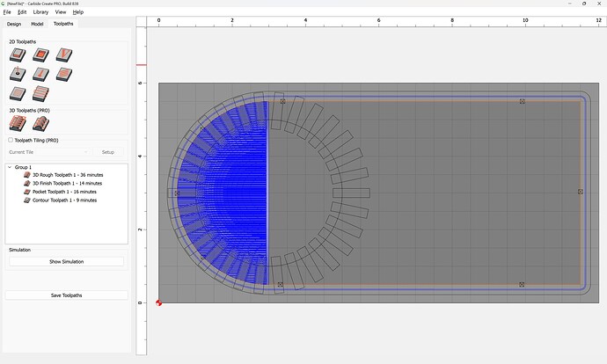Click the Drill toolpath icon
The height and width of the screenshot is (364, 607).
click(18, 74)
